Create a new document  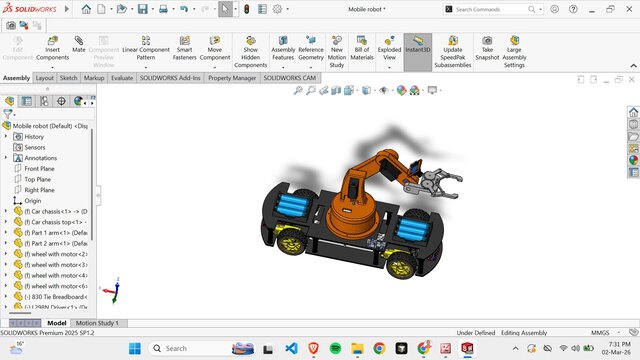[101, 9]
